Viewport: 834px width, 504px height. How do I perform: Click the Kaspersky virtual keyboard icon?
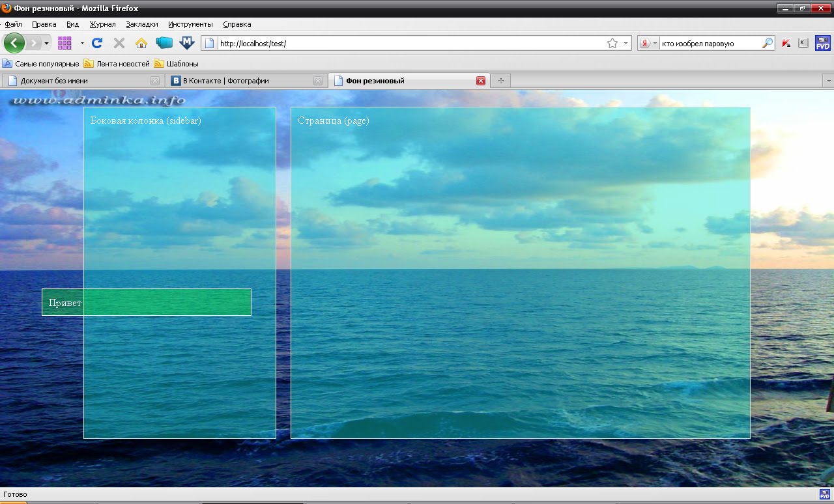pos(803,44)
